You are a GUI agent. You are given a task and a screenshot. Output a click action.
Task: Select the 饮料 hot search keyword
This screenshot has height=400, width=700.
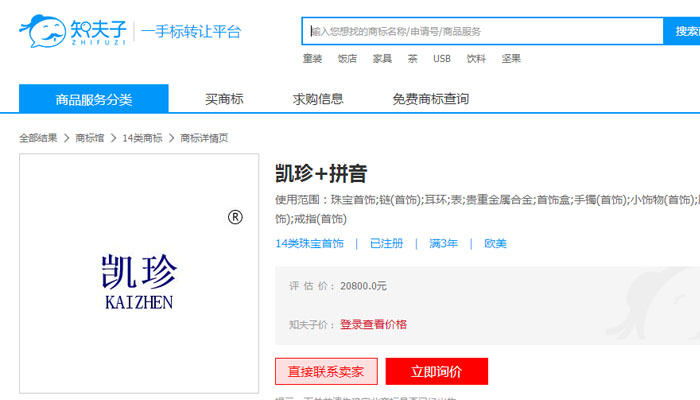(x=476, y=58)
